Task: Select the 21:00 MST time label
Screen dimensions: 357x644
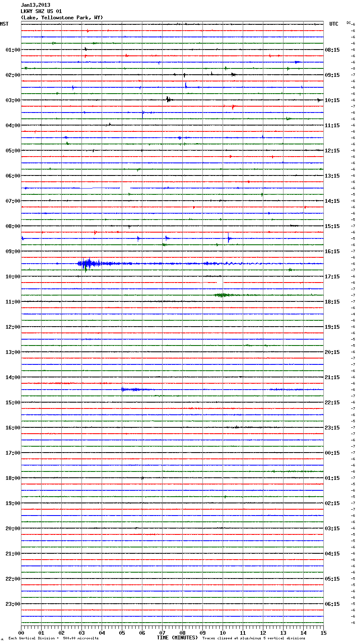Action: click(13, 554)
